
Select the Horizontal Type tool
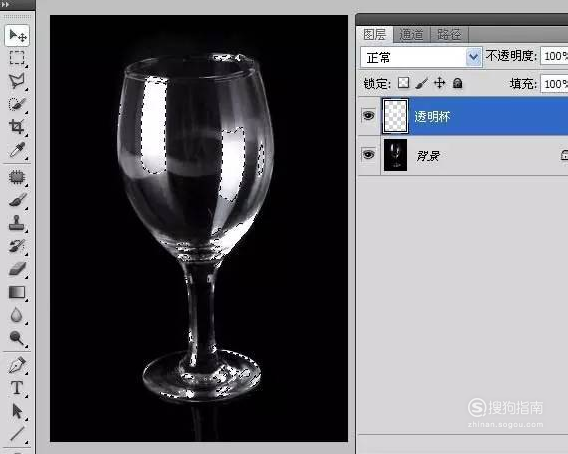tap(17, 388)
